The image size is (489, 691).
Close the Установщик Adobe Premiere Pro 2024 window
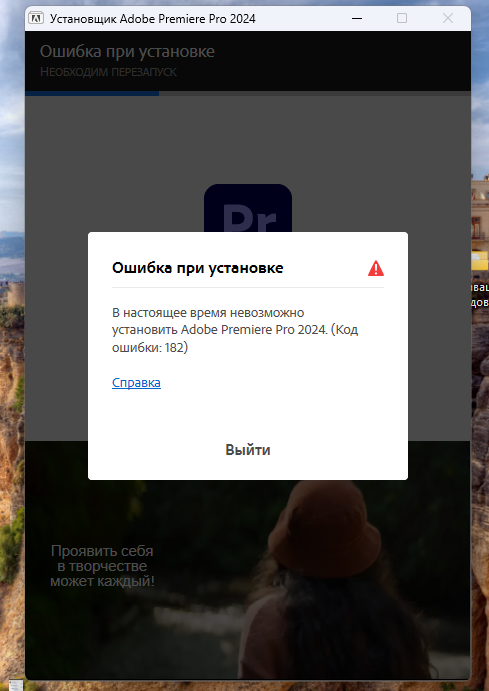tap(448, 18)
